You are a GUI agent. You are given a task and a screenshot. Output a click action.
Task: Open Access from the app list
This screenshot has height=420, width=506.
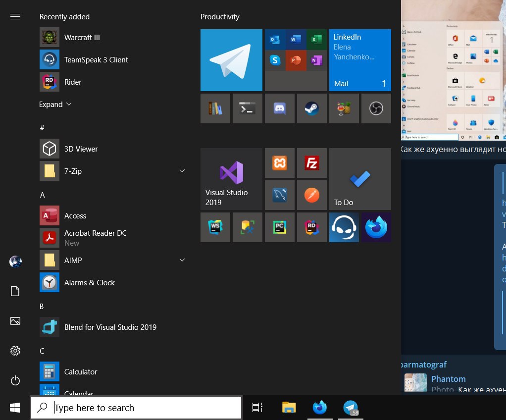(x=113, y=215)
